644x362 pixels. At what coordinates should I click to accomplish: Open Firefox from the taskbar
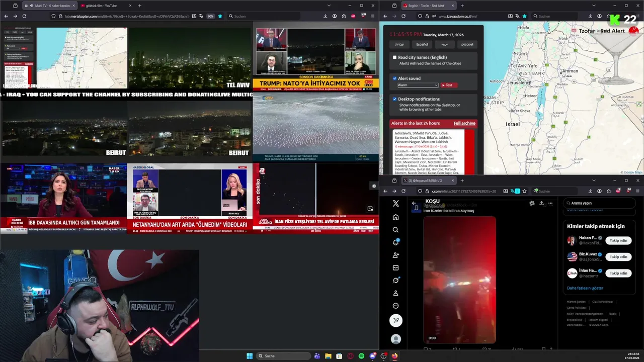tap(394, 356)
